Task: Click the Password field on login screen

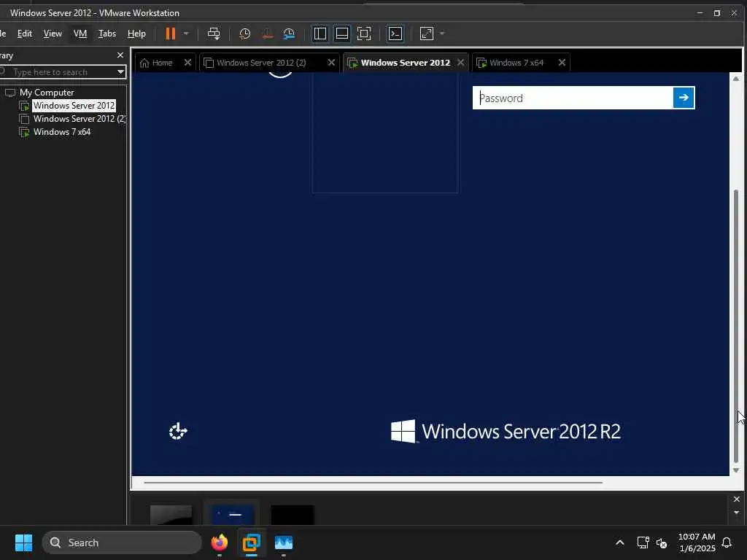Action: point(573,98)
